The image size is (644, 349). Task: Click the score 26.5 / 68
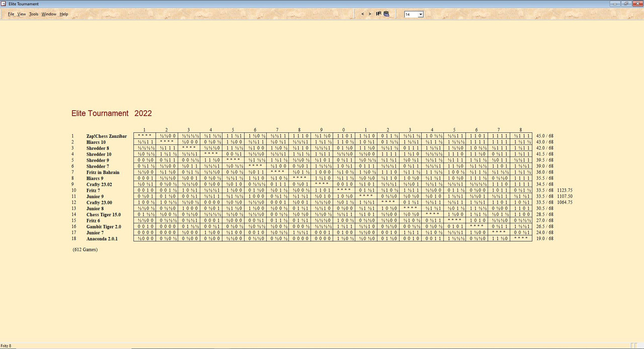click(545, 227)
